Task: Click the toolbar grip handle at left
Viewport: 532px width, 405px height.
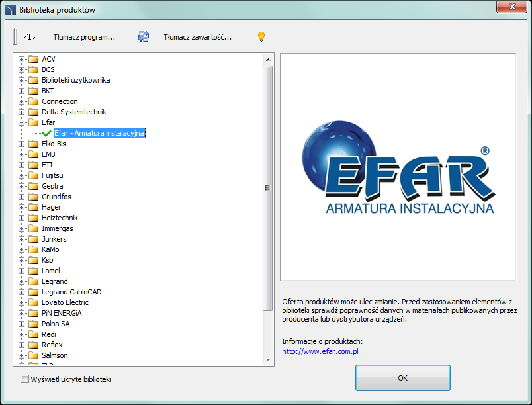Action: pyautogui.click(x=15, y=36)
